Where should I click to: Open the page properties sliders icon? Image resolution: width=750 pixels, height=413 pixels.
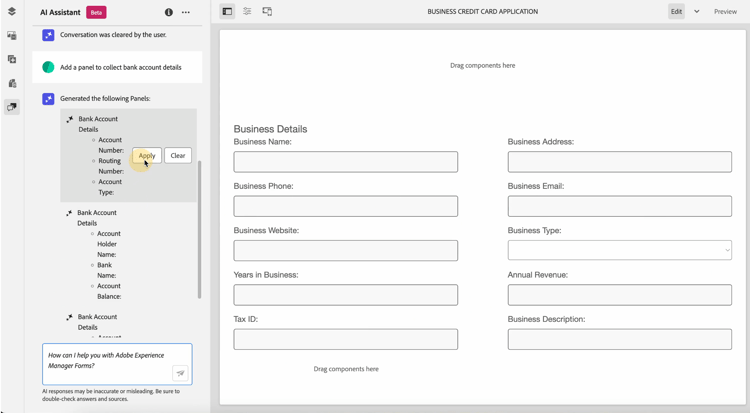pos(247,11)
